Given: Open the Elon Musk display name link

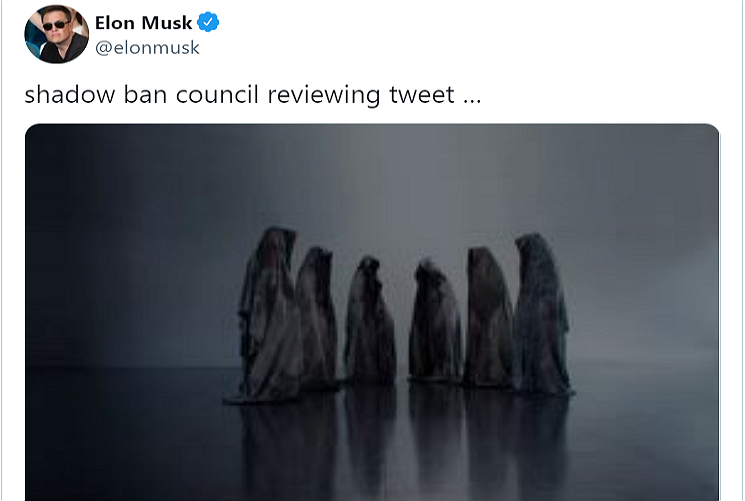Looking at the screenshot, I should [x=143, y=23].
